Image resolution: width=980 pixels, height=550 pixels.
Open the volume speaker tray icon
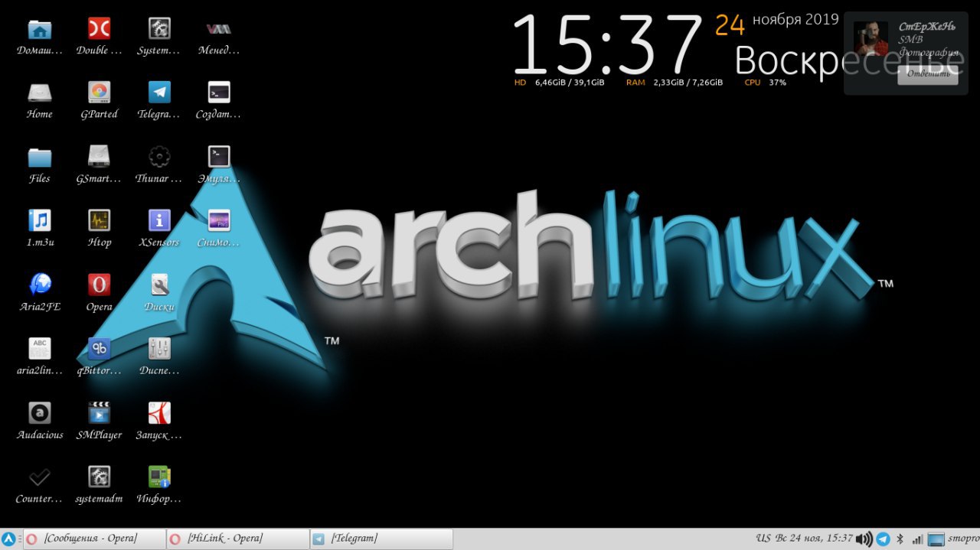coord(864,539)
